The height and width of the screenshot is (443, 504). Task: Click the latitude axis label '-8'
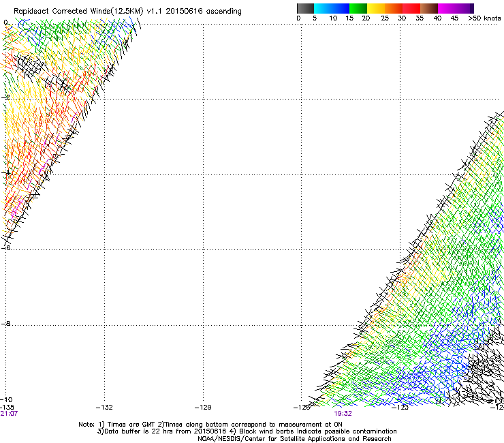pos(5,323)
